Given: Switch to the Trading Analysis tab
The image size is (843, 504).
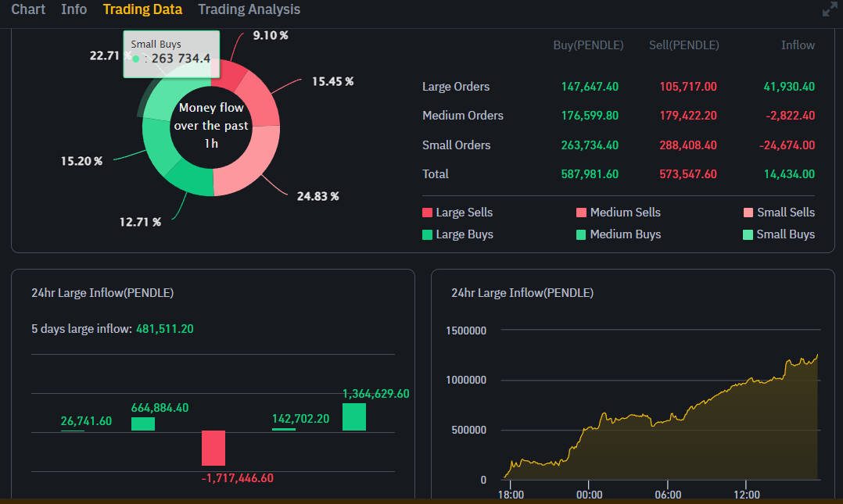Looking at the screenshot, I should [249, 9].
